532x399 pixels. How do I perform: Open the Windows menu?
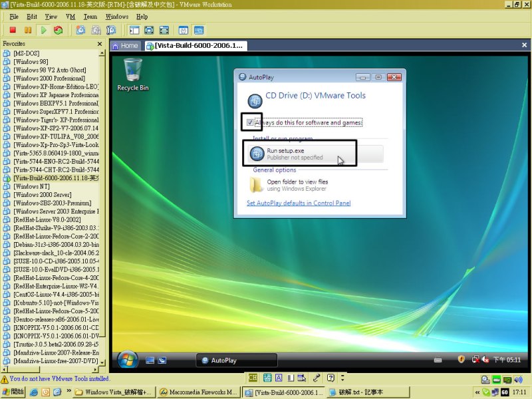point(117,17)
